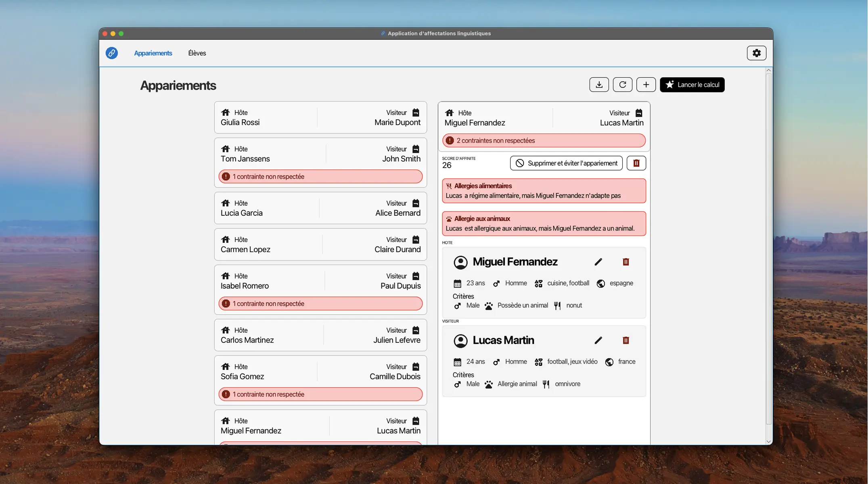Click Supprimer et éviter l'appariement
This screenshot has width=868, height=484.
(566, 163)
